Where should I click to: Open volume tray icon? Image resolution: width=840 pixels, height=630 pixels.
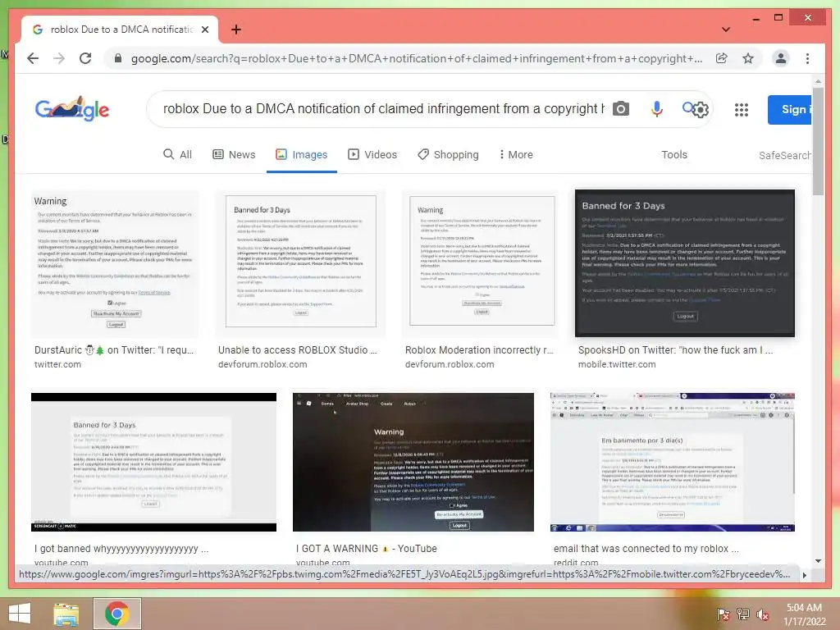tap(763, 614)
